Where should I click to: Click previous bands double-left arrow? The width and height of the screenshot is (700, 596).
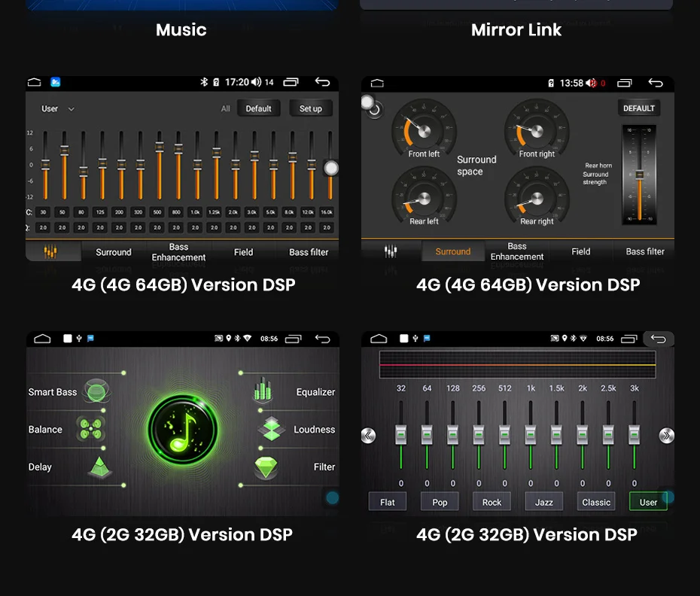coord(368,435)
